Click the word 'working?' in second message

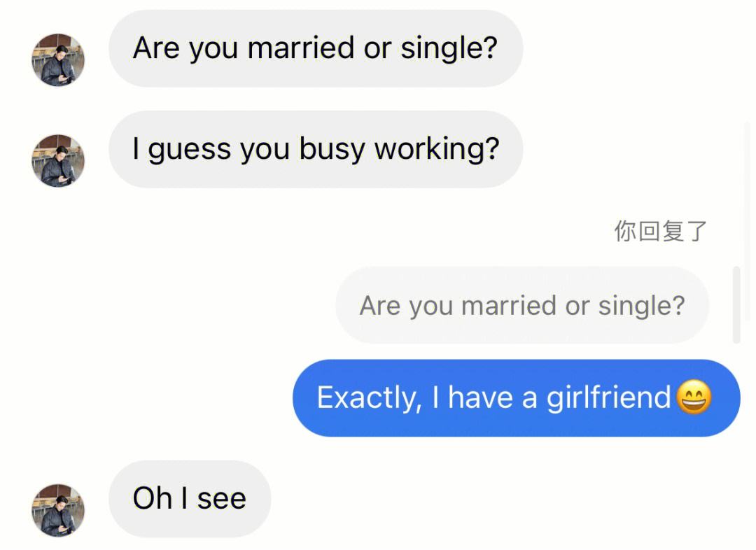pos(437,149)
